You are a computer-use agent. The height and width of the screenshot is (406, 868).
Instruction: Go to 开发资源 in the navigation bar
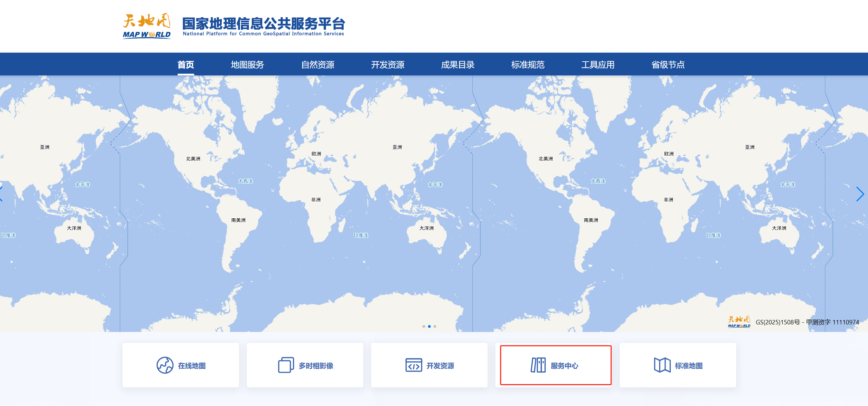pos(388,65)
